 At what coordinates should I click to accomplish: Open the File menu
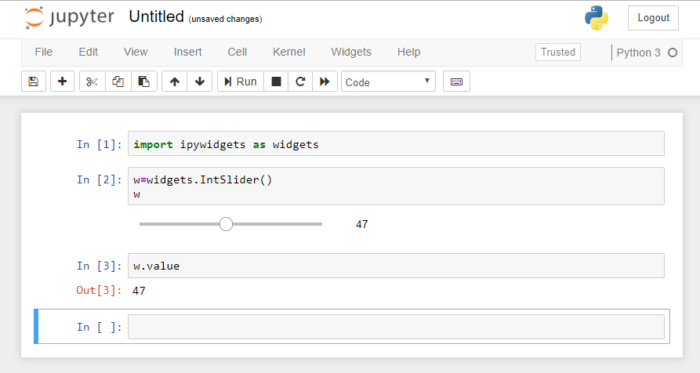pos(43,52)
